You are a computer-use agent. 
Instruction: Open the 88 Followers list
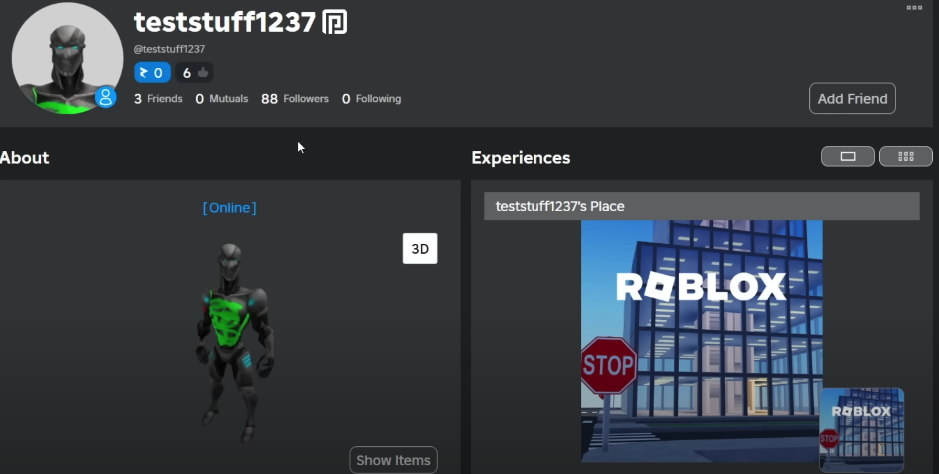[x=295, y=99]
